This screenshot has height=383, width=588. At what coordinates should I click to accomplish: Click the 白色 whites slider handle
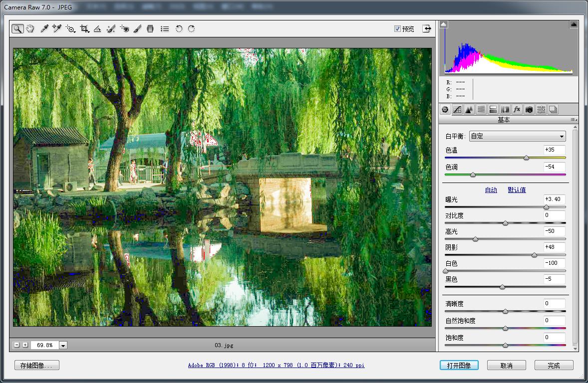(x=446, y=271)
